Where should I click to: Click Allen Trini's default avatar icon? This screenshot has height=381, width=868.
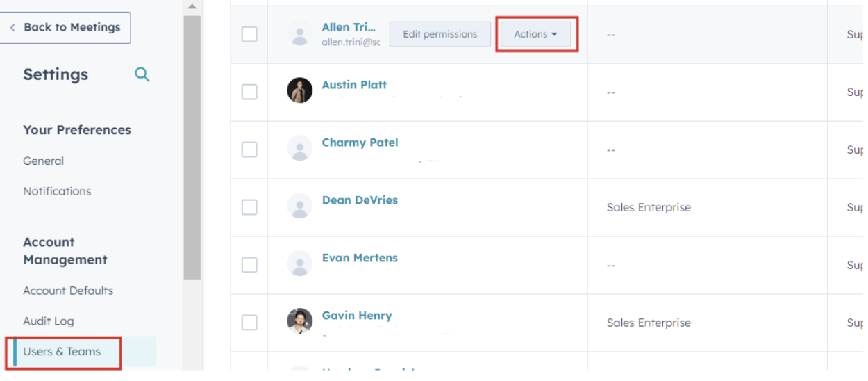point(300,34)
